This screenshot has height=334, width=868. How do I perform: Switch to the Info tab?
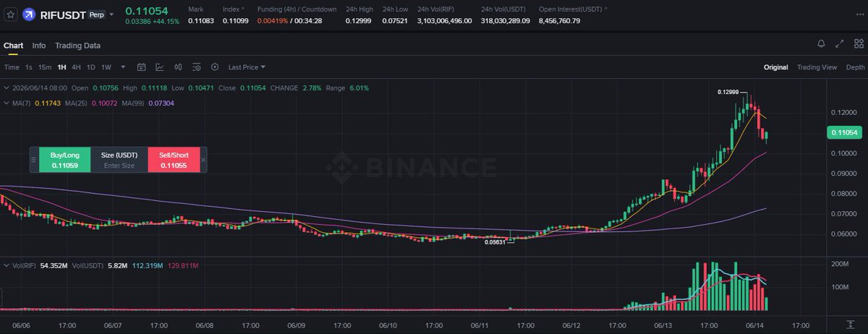(39, 46)
